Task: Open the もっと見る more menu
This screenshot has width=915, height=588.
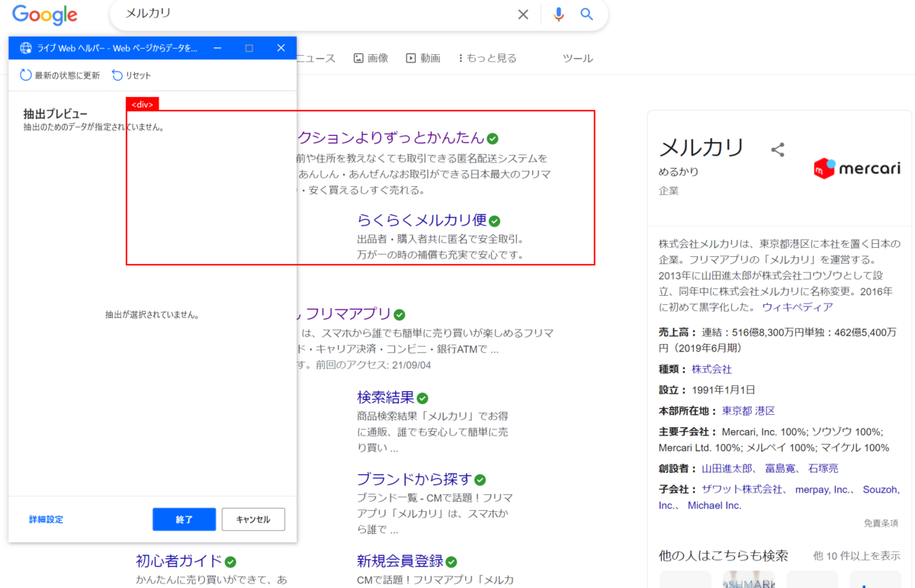Action: [487, 58]
